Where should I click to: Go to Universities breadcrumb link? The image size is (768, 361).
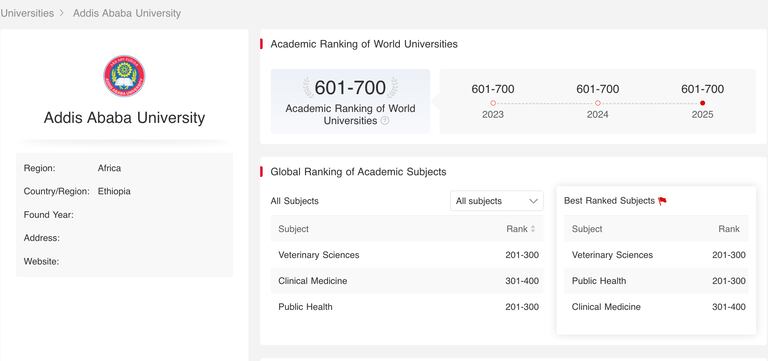tap(27, 13)
